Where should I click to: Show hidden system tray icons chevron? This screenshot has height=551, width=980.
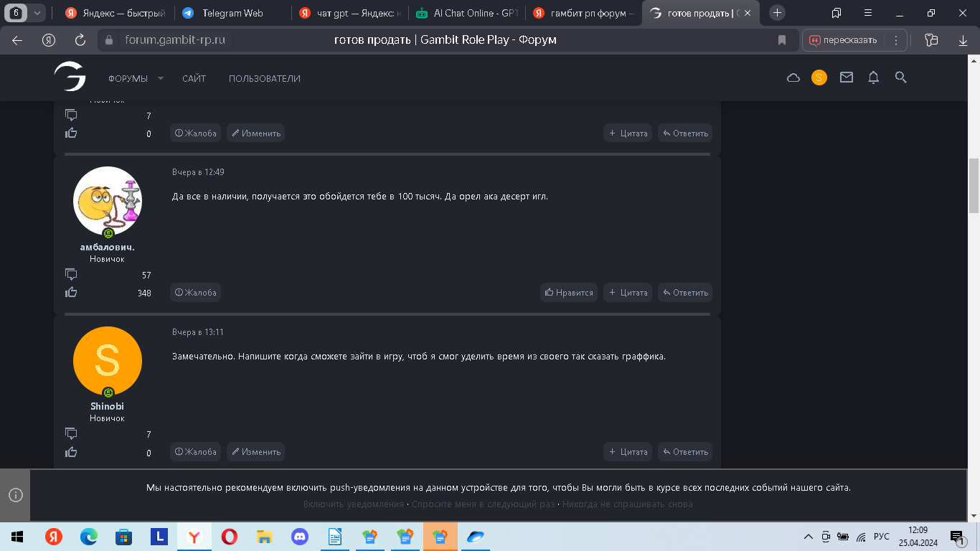tap(809, 537)
